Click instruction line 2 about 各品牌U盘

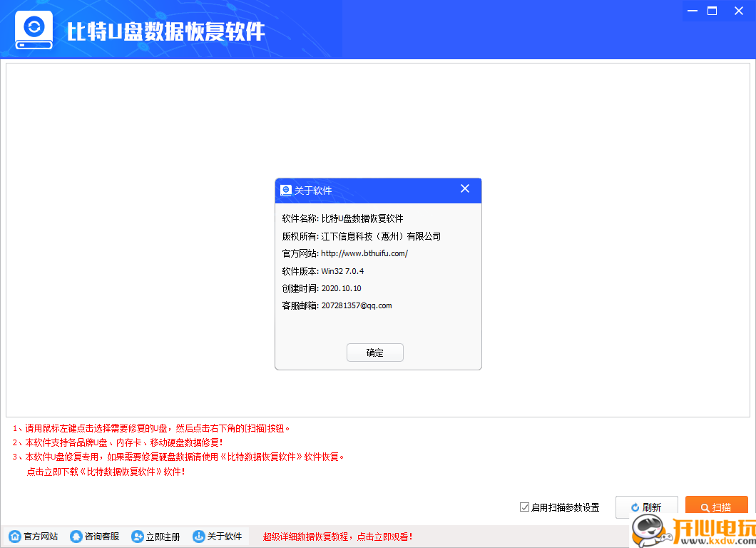118,443
